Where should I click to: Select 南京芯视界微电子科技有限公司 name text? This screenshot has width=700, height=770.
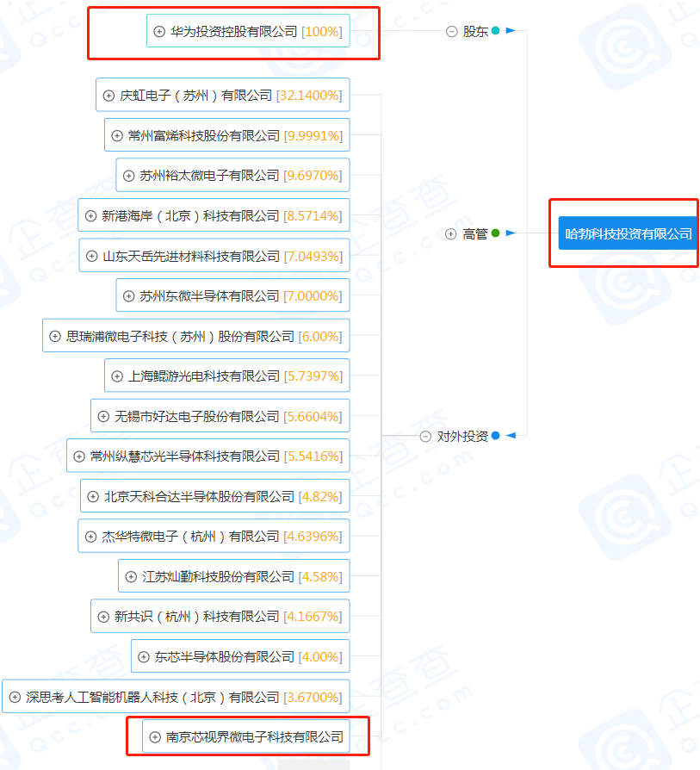click(254, 737)
